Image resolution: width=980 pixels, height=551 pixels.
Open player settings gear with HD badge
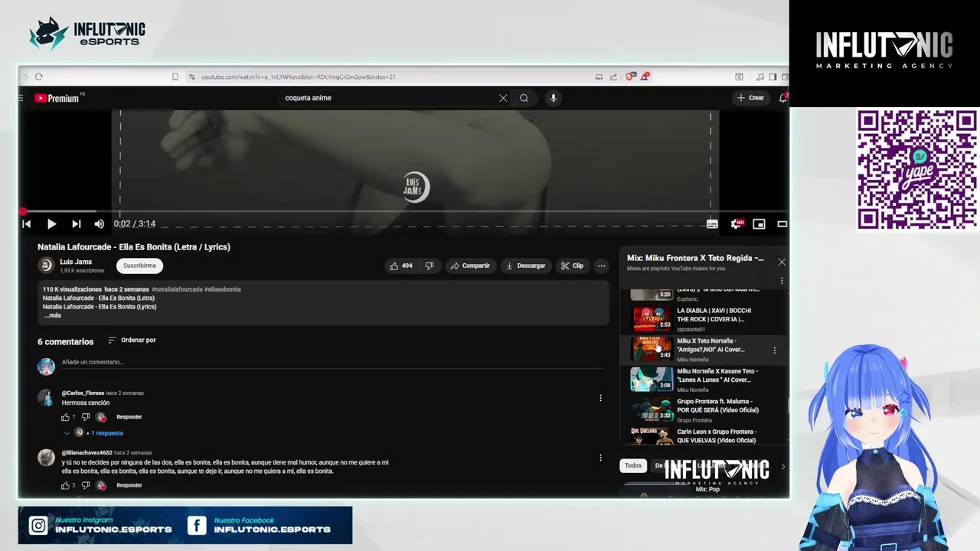[736, 224]
